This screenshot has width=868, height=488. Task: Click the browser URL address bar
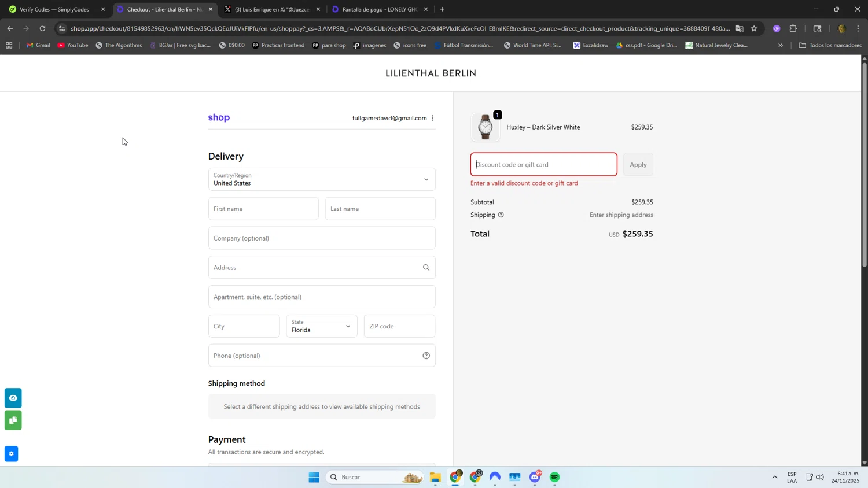[399, 28]
